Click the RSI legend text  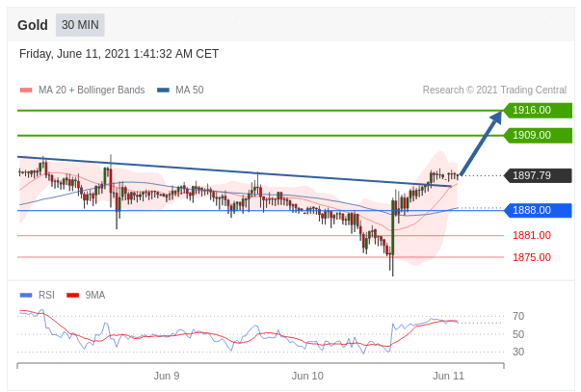click(x=46, y=295)
